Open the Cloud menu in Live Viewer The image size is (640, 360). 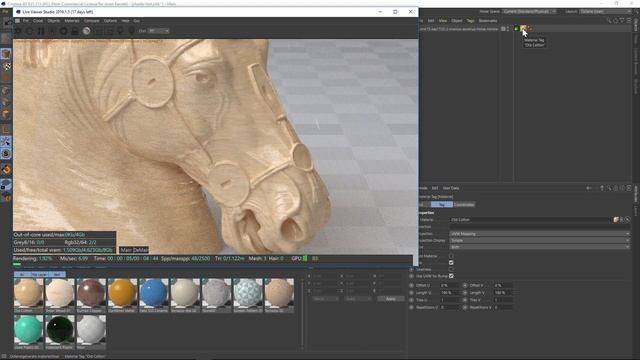(38, 20)
